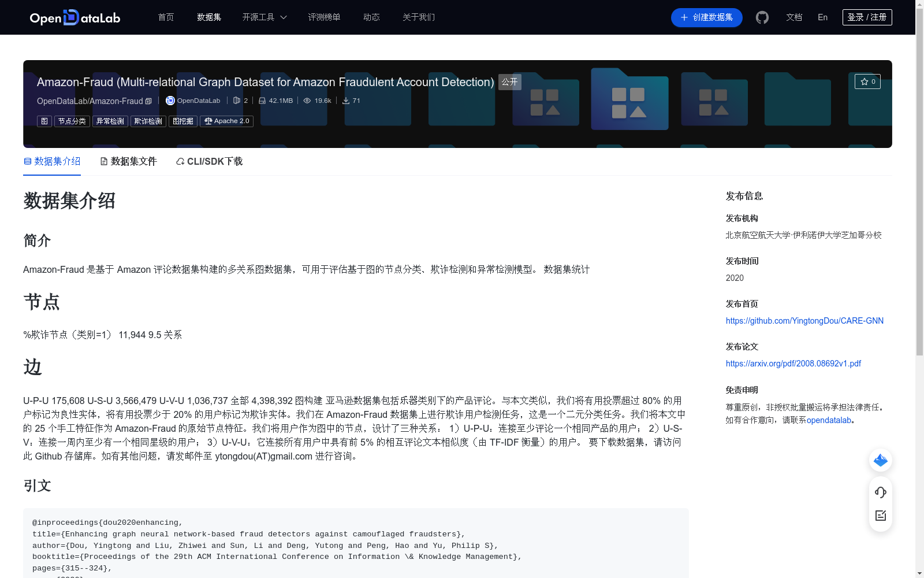Image resolution: width=924 pixels, height=578 pixels.
Task: Click the OpenDataLab/Amazon-Fraud path text
Action: tap(90, 101)
